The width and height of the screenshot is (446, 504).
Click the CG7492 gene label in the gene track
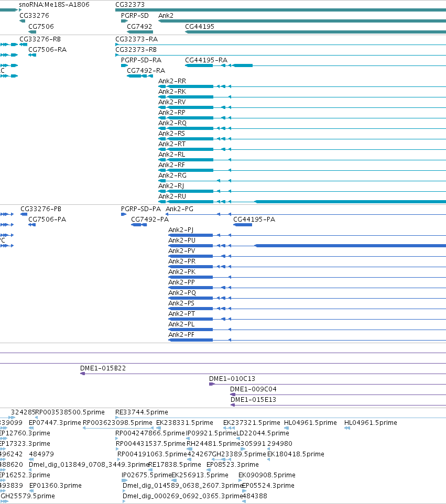click(139, 27)
